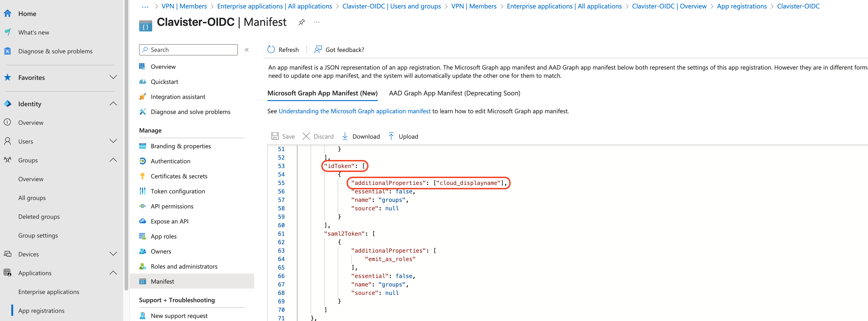Click the left sidebar vertical scrollbar
Image resolution: width=868 pixels, height=321 pixels.
click(x=126, y=145)
